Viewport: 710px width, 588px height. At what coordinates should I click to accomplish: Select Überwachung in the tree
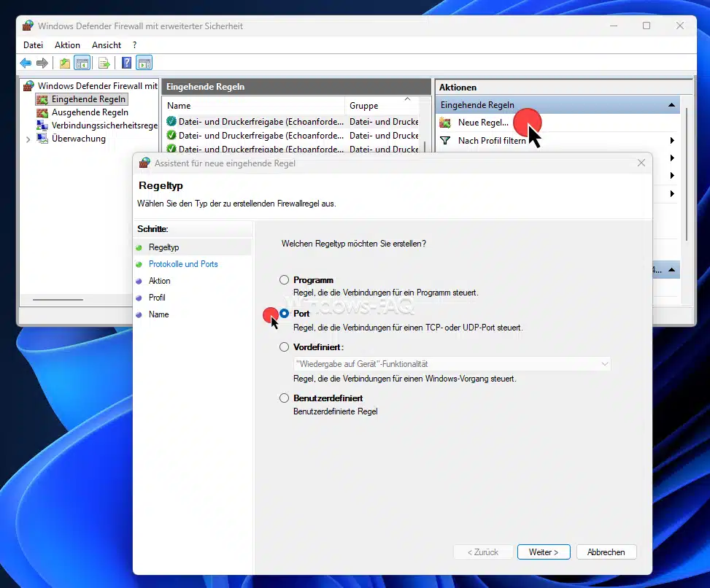pos(78,139)
